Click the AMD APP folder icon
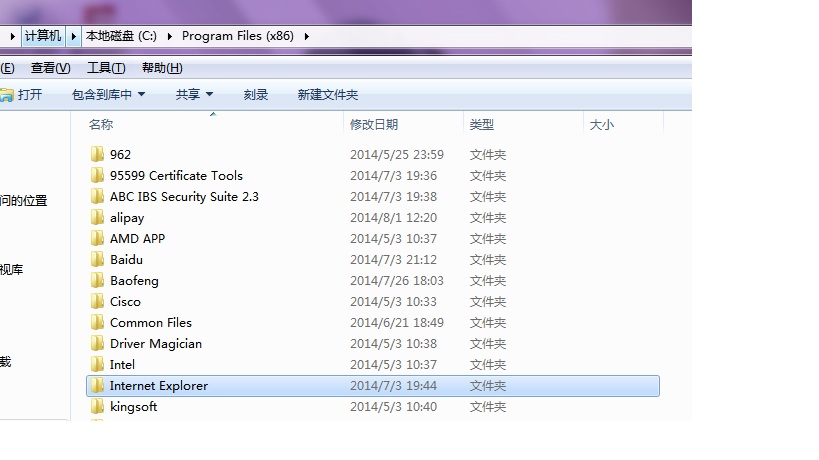The image size is (819, 460). click(x=97, y=239)
